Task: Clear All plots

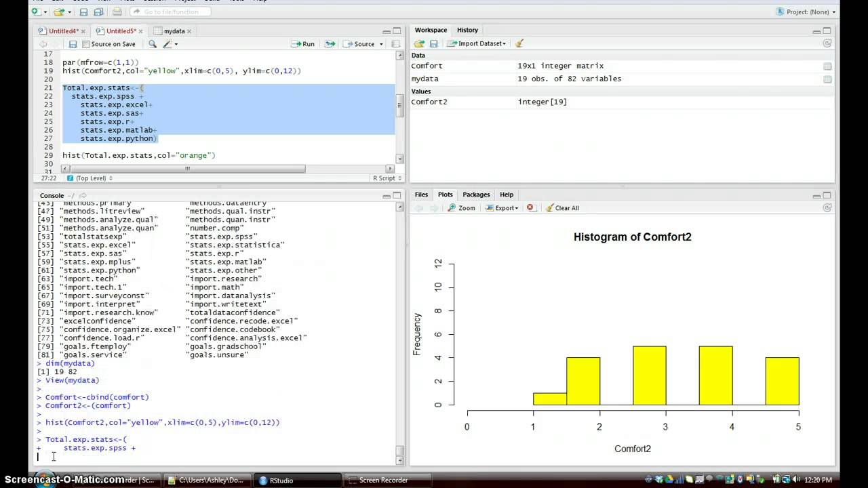Action: [562, 208]
